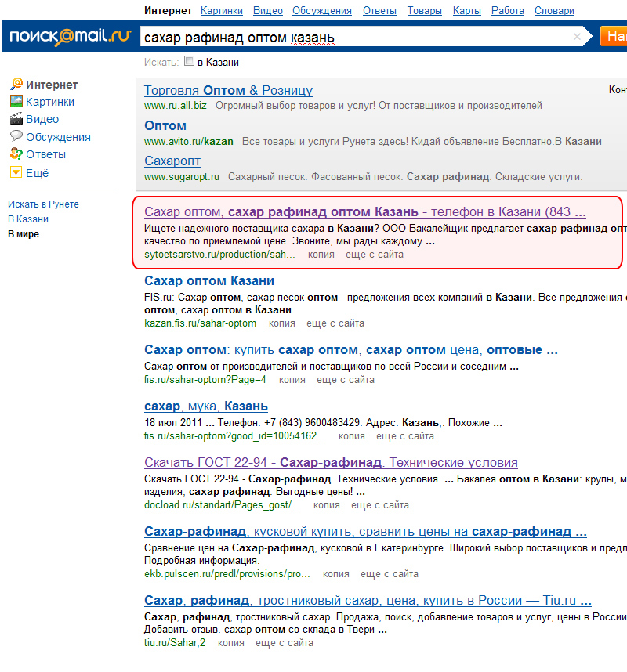Open the Словари tab
This screenshot has height=672, width=627.
pos(553,11)
